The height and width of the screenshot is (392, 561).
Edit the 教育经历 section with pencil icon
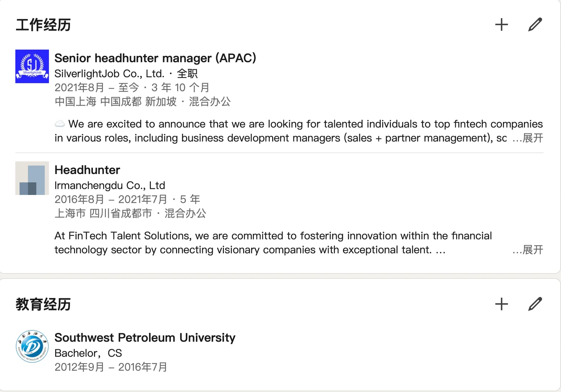[535, 304]
